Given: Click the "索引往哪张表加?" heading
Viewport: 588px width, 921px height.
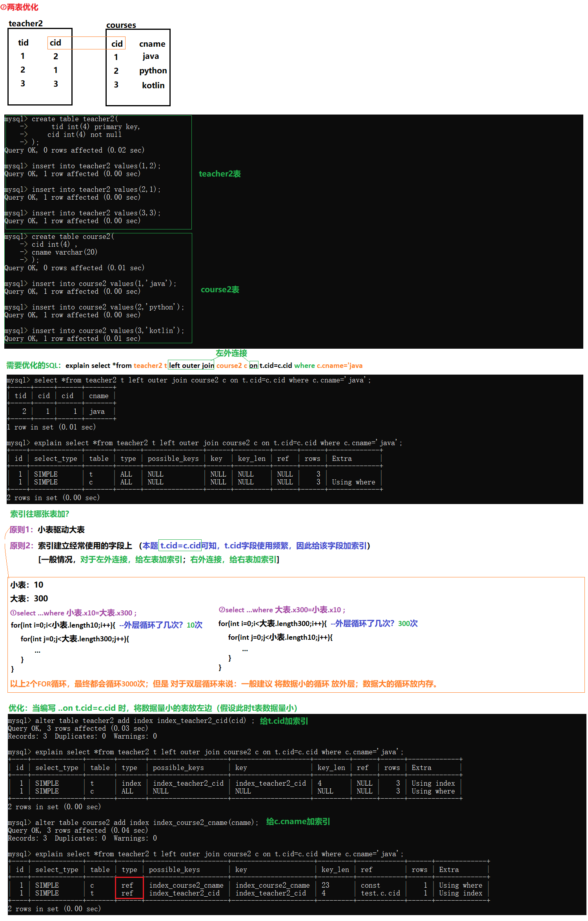Looking at the screenshot, I should point(40,514).
